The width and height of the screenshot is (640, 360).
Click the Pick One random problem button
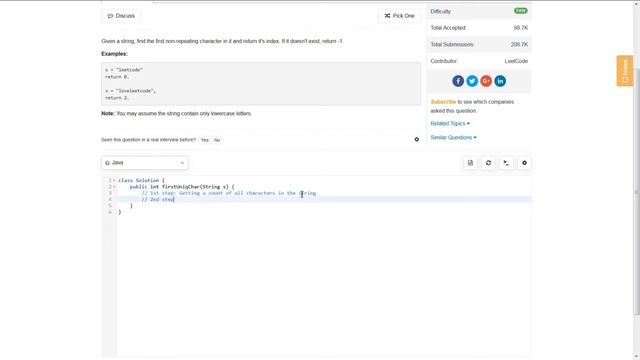pos(399,16)
